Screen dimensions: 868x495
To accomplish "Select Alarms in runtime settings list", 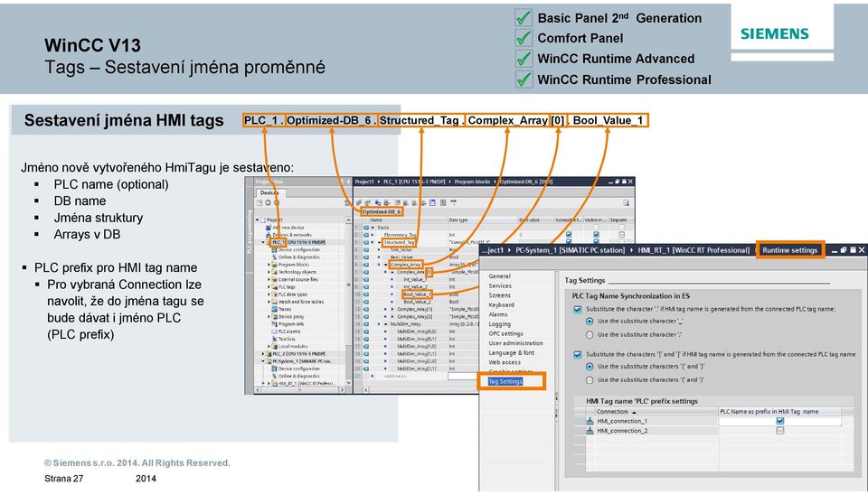I will point(497,314).
